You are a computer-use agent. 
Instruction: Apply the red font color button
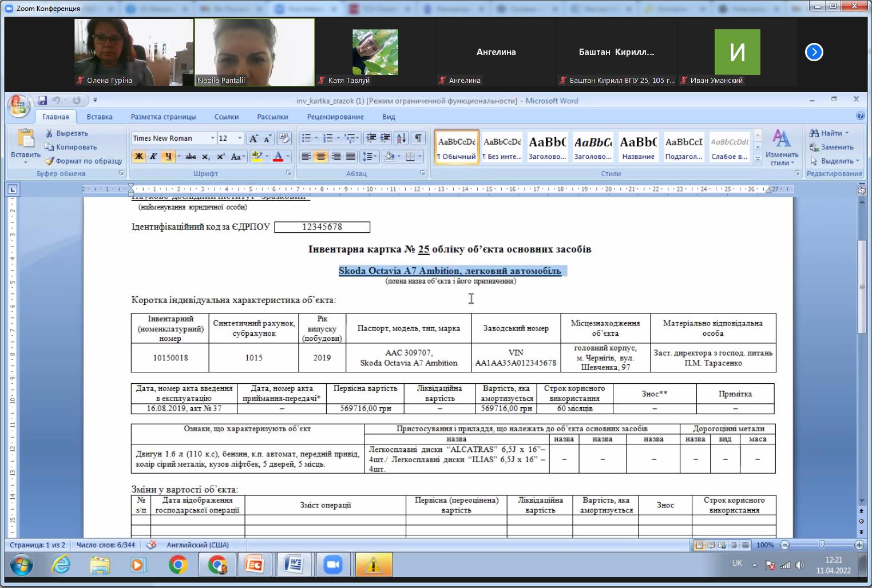pyautogui.click(x=278, y=156)
